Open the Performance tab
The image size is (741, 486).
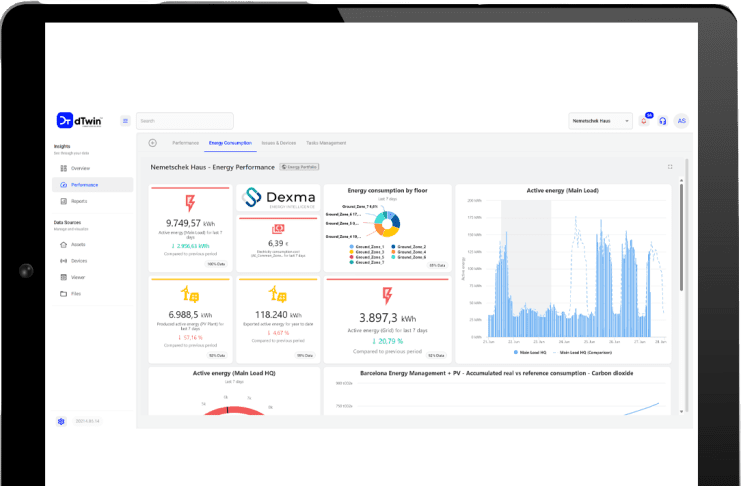point(186,143)
